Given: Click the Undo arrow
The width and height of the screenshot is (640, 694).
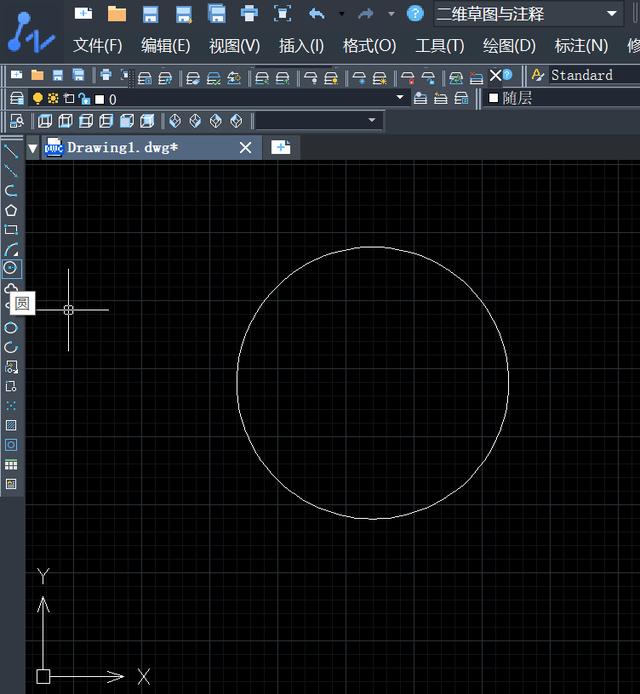Looking at the screenshot, I should 316,14.
